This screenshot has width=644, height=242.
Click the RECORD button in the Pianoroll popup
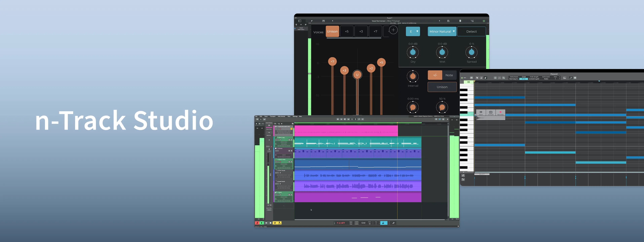tap(501, 113)
